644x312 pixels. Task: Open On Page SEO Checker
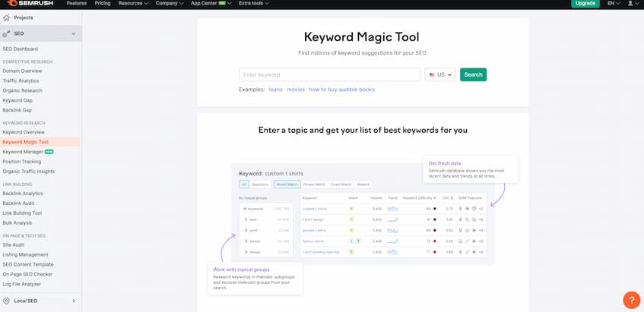click(27, 274)
